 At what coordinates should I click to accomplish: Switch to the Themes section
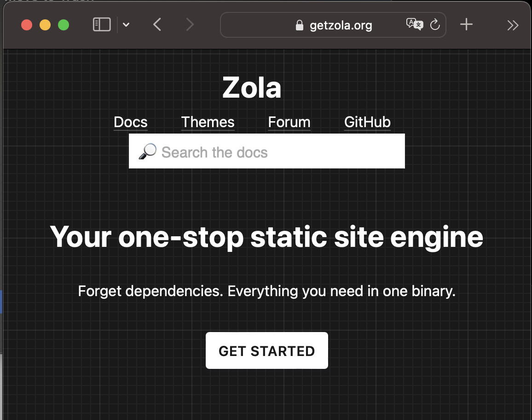click(208, 122)
